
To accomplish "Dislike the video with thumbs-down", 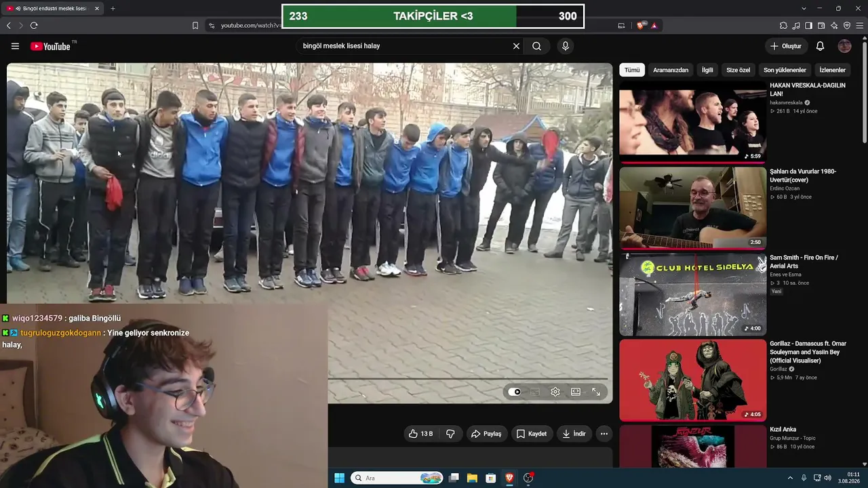I will point(450,434).
